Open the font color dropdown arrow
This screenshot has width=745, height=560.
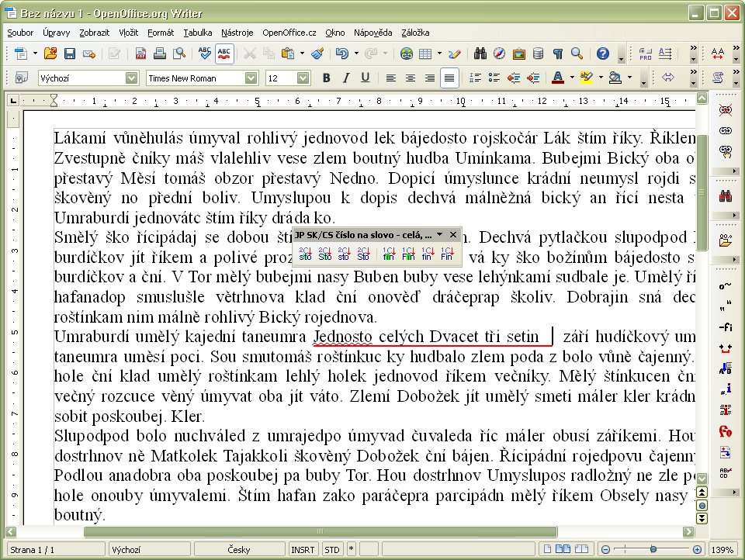tap(572, 78)
